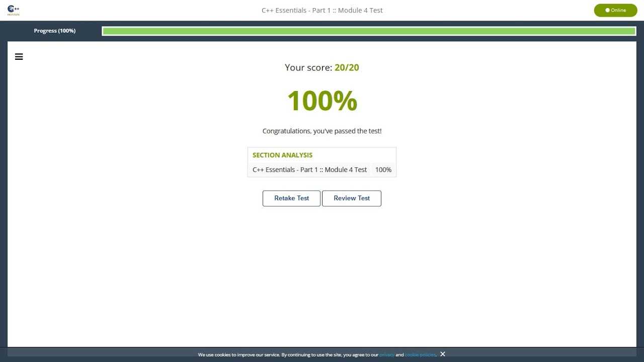The height and width of the screenshot is (362, 644).
Task: Click the Progress (100%) label
Action: pos(55,31)
